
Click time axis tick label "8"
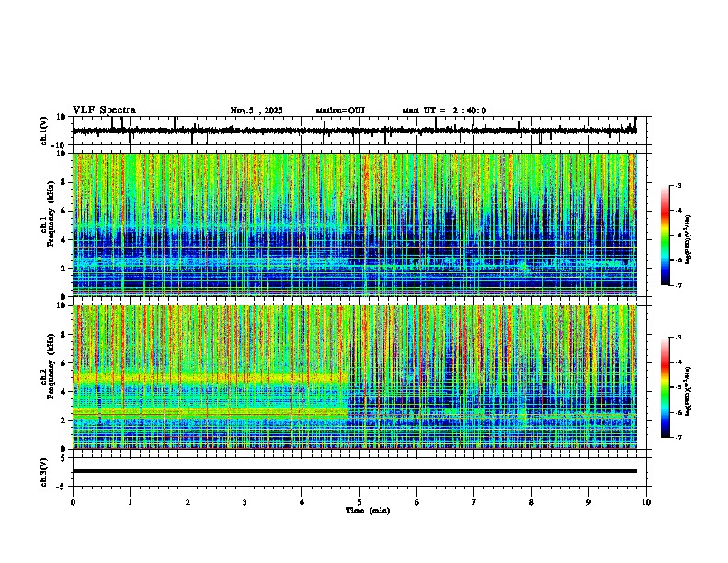[x=531, y=502]
